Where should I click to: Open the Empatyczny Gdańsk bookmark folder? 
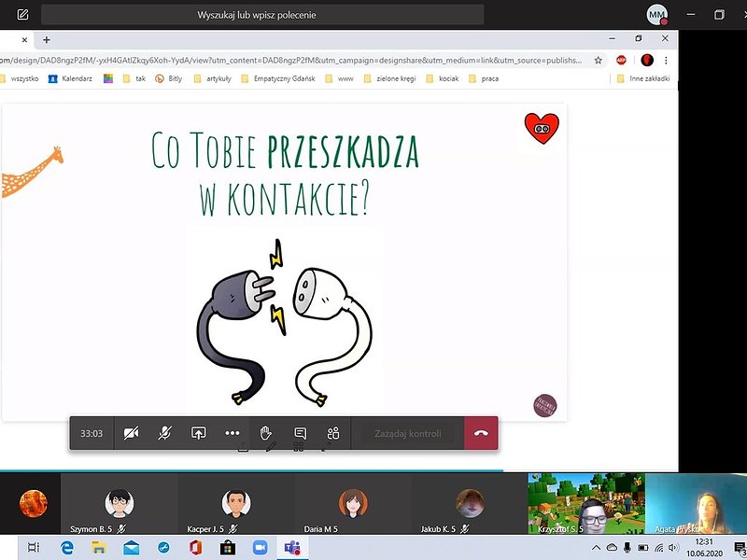point(278,78)
